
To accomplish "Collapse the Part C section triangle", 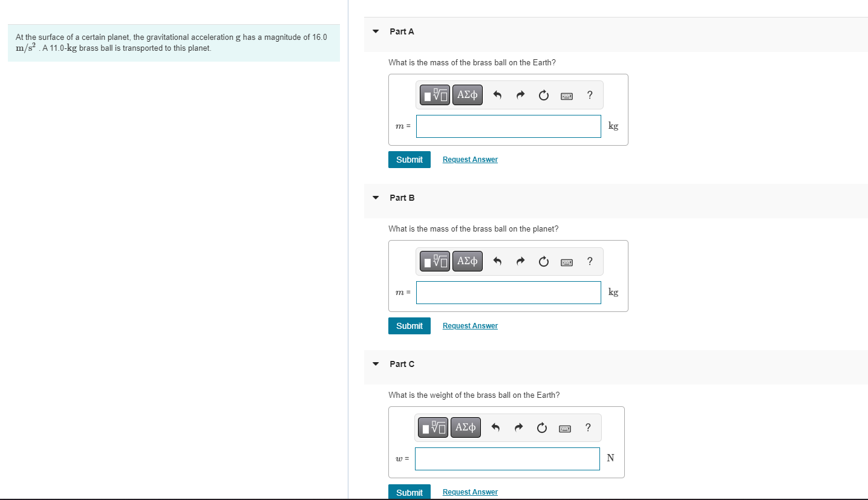I will tap(376, 364).
